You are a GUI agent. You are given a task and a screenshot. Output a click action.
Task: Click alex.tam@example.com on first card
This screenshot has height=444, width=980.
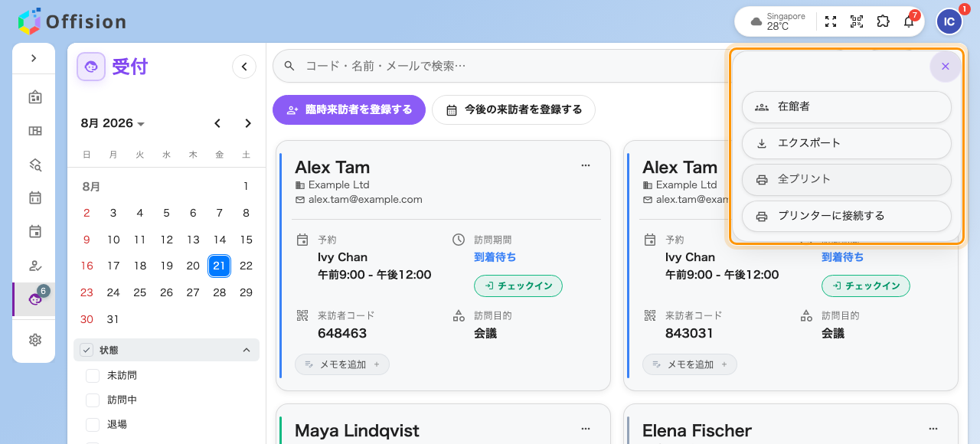pos(365,199)
